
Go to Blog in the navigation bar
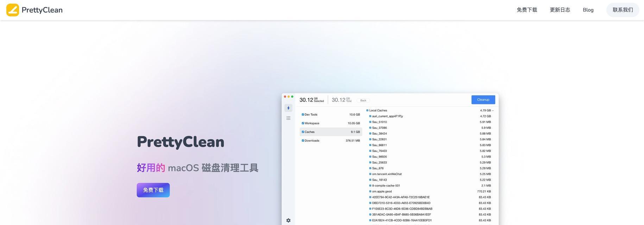tap(588, 10)
